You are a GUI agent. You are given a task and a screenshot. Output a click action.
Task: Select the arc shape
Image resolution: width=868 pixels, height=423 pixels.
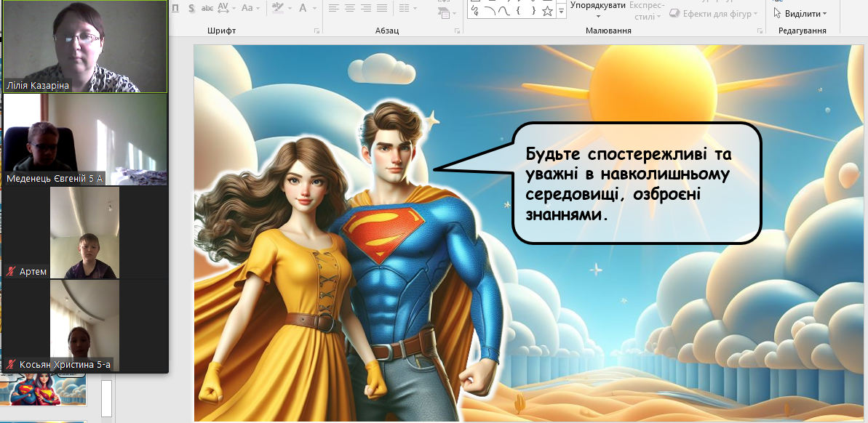[490, 10]
